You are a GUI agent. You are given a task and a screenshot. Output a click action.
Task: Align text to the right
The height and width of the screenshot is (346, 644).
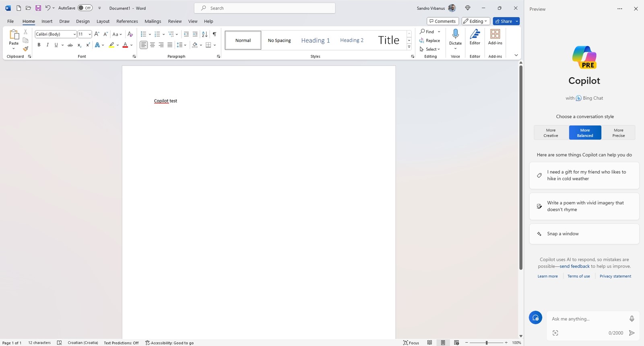click(161, 45)
